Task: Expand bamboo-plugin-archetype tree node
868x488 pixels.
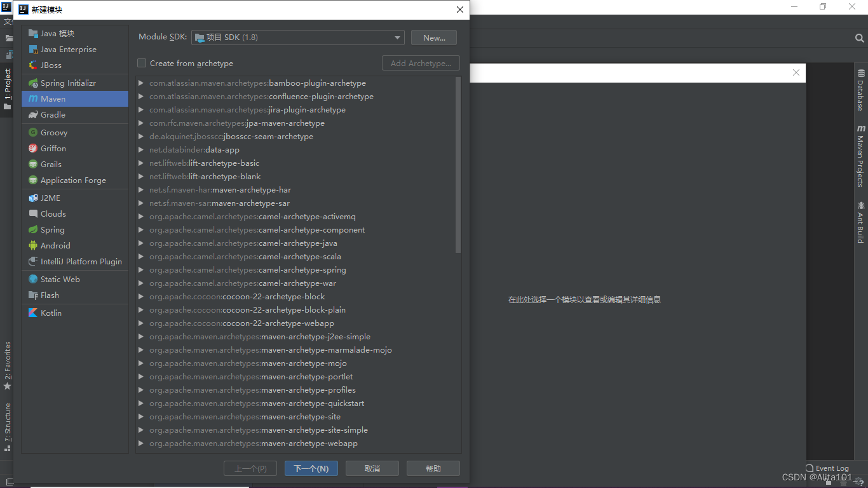Action: coord(141,83)
